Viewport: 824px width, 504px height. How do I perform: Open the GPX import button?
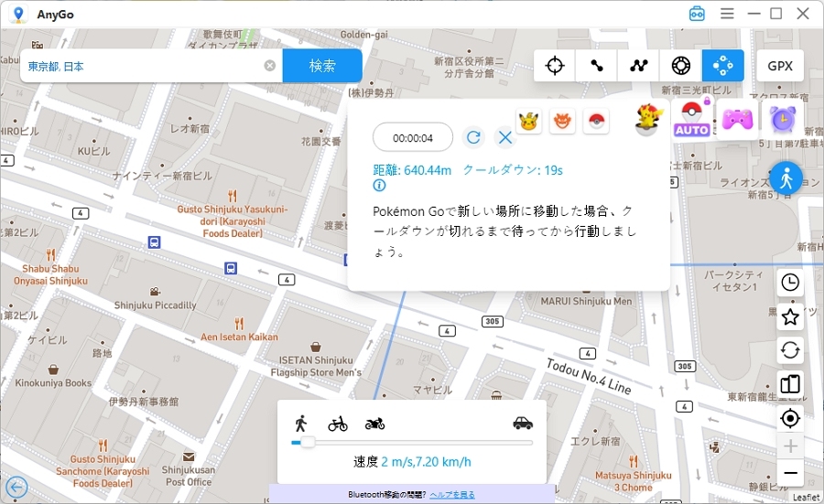(780, 66)
